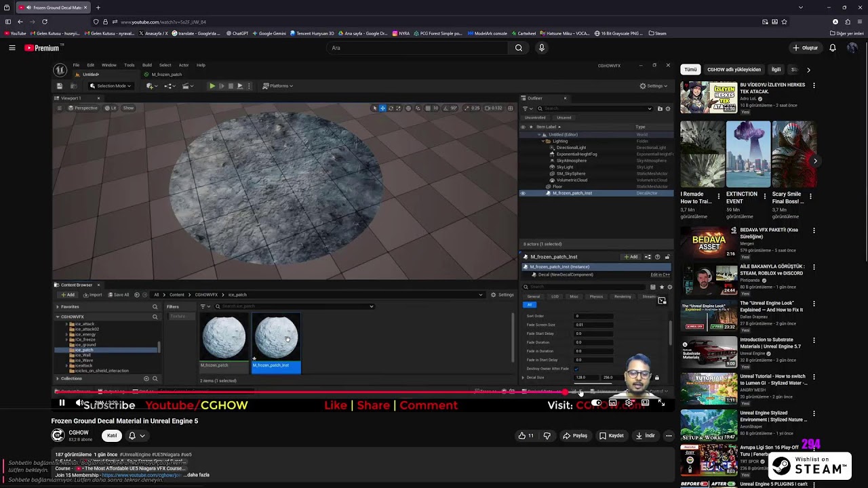Open the Unreal Window menu
This screenshot has width=868, height=488.
pyautogui.click(x=108, y=65)
